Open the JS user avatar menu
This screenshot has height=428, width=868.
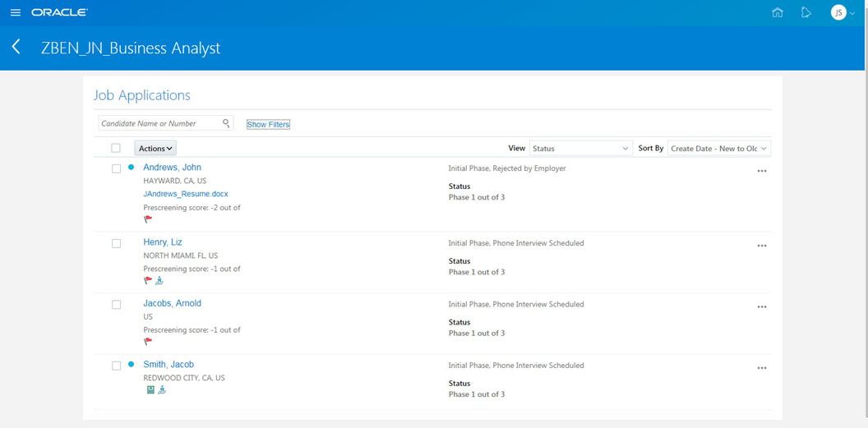[x=838, y=12]
